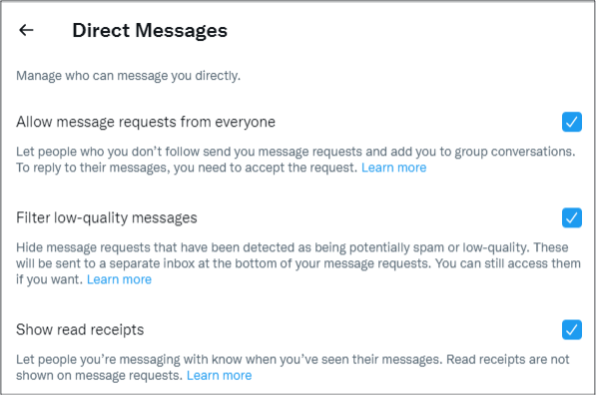Go back using the left arrow icon
The height and width of the screenshot is (396, 596).
tap(26, 30)
